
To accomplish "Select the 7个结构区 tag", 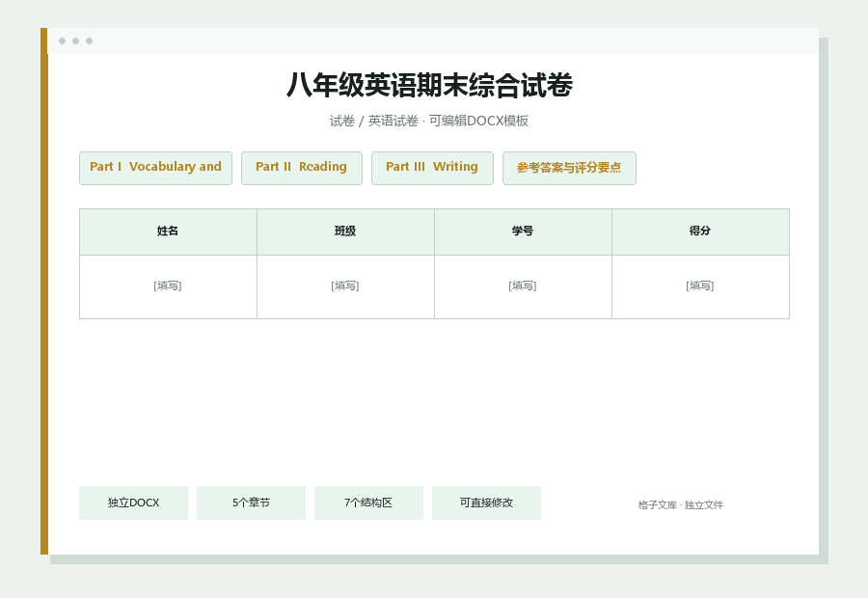I will point(368,503).
